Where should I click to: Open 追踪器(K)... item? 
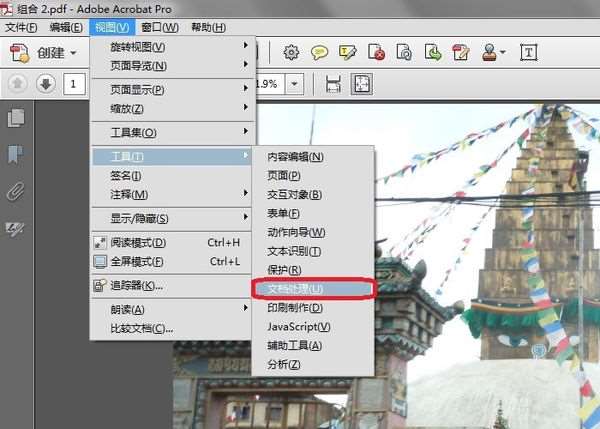coord(171,285)
